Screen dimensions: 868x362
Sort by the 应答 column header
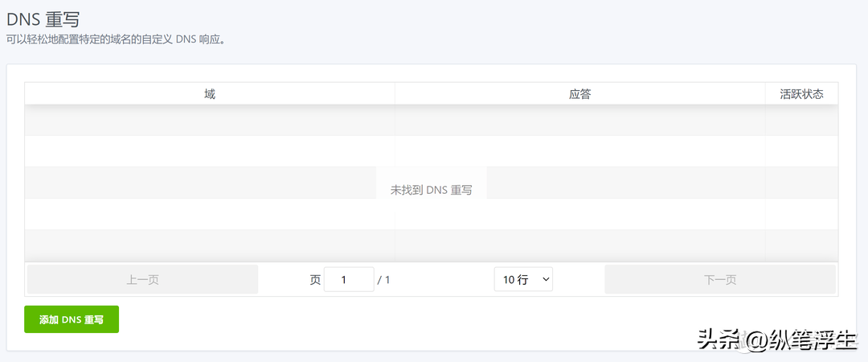coord(580,94)
